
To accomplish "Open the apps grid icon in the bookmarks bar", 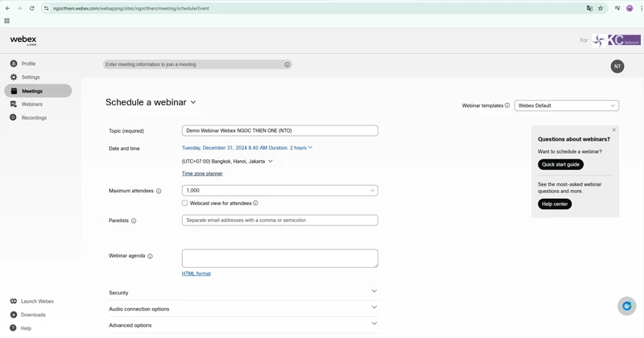I will 7,21.
